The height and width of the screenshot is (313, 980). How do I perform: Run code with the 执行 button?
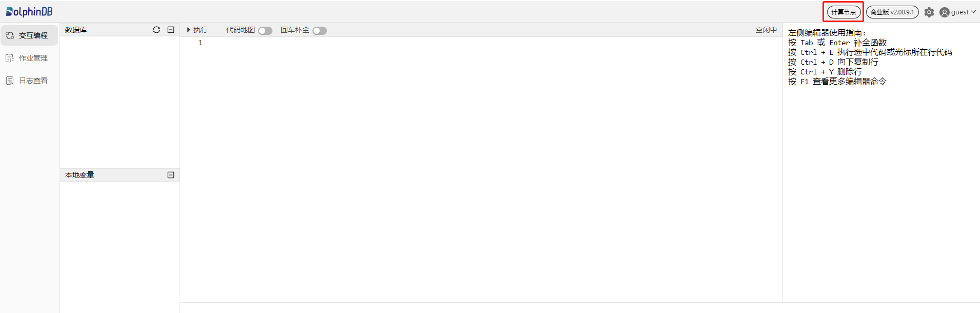click(x=198, y=30)
